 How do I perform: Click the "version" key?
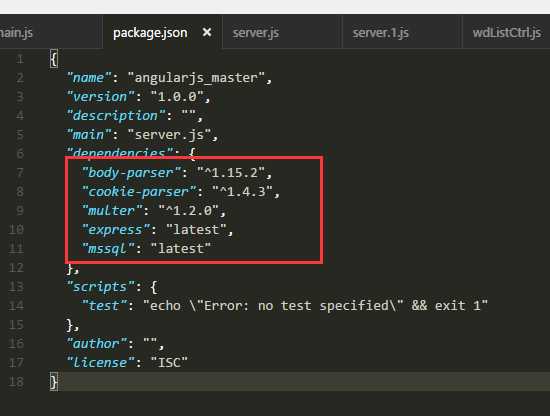(x=101, y=96)
